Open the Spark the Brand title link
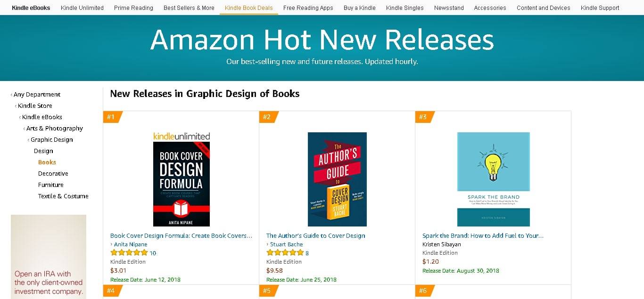The image size is (644, 299). 483,236
